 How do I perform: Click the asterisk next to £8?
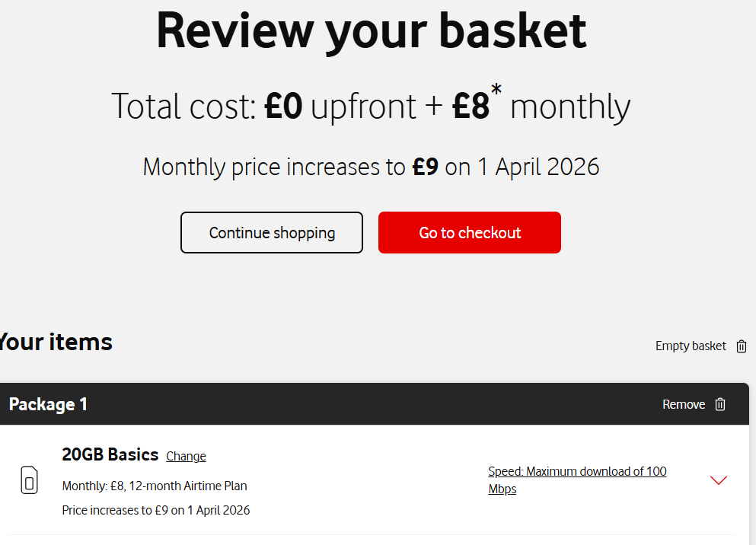496,90
